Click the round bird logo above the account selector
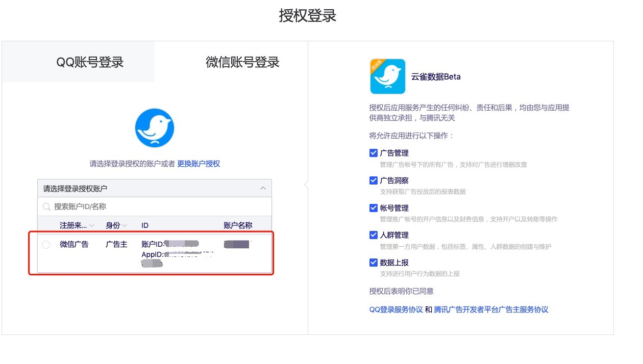The image size is (643, 364). tap(155, 128)
